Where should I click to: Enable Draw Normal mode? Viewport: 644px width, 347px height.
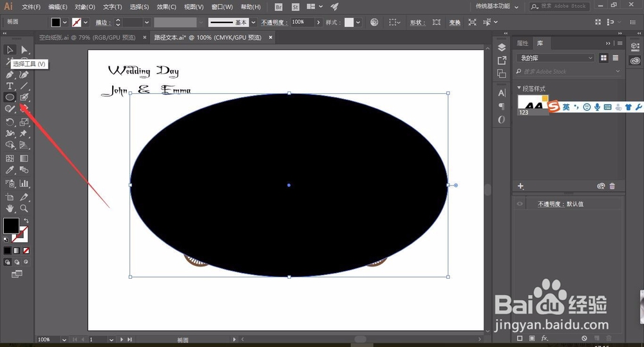(x=7, y=262)
